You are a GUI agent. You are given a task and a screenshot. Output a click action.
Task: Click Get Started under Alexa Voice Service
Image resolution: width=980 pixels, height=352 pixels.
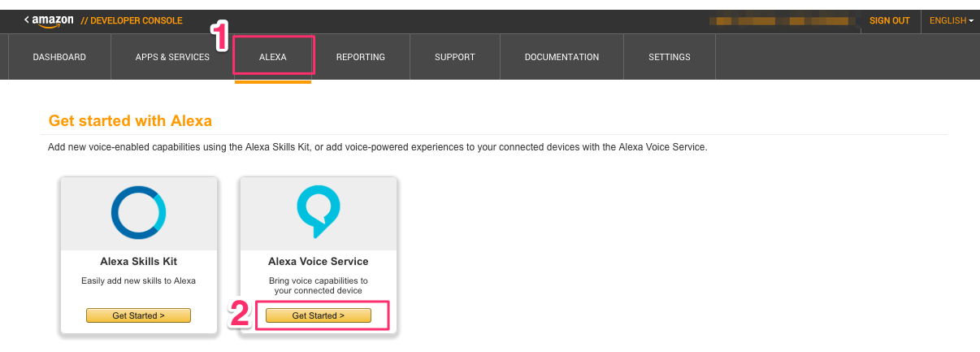[319, 315]
